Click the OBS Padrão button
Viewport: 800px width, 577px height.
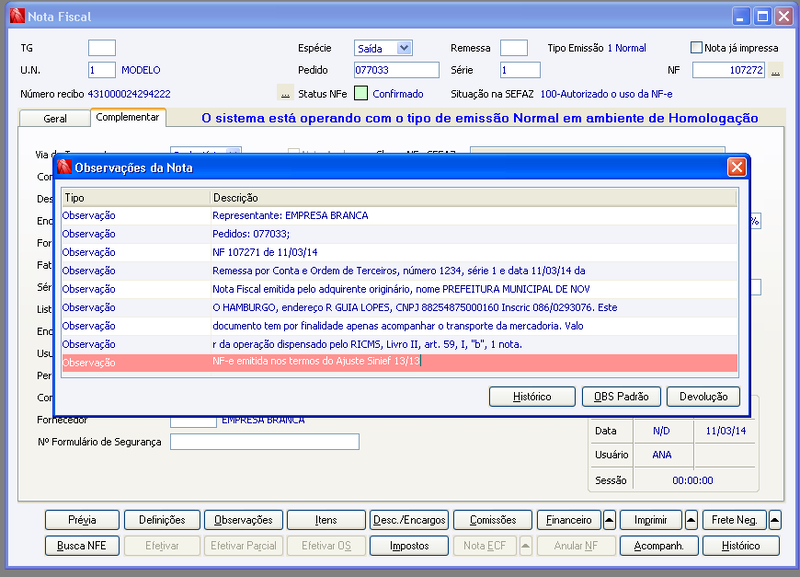(621, 396)
